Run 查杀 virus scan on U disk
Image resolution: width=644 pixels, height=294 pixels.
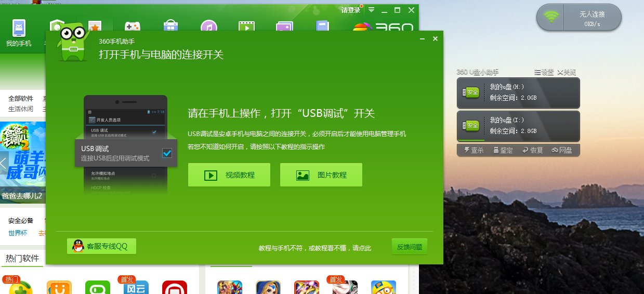pyautogui.click(x=473, y=150)
